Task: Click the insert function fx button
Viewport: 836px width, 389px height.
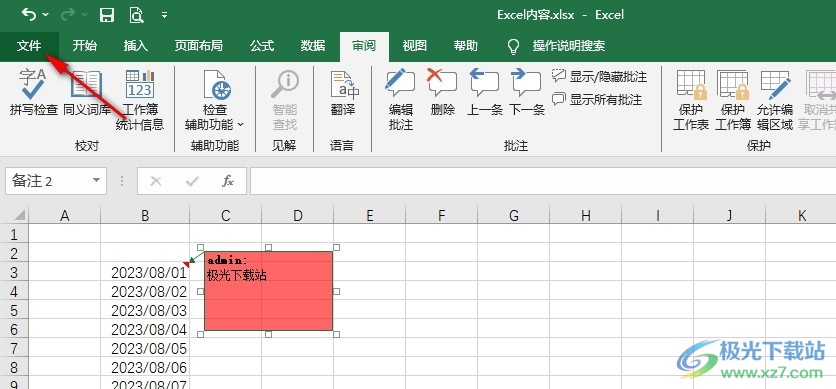Action: (228, 181)
